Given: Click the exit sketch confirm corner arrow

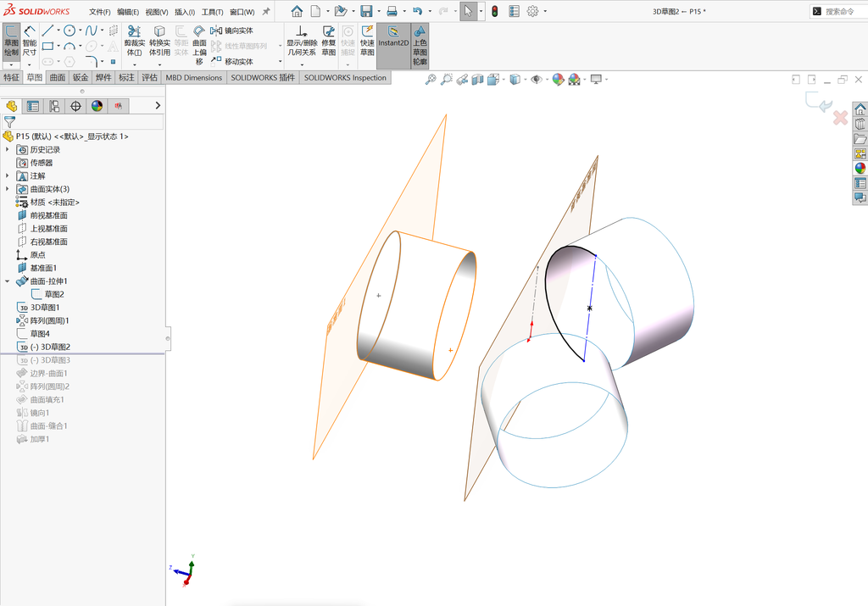Looking at the screenshot, I should pyautogui.click(x=820, y=102).
